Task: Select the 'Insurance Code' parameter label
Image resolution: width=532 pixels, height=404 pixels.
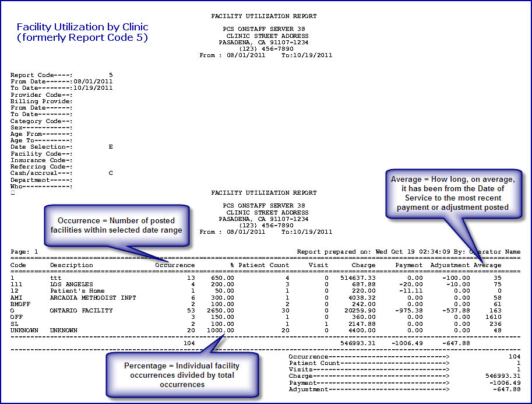Action: (41, 160)
